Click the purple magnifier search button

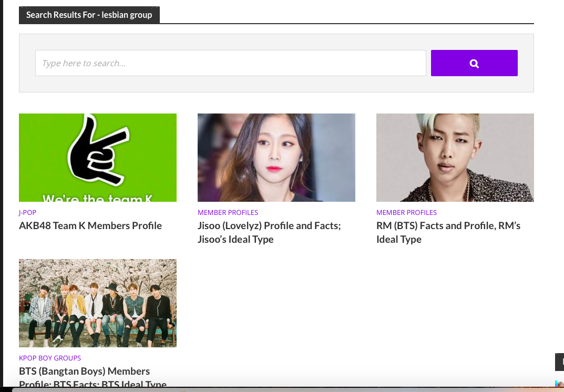pos(474,63)
